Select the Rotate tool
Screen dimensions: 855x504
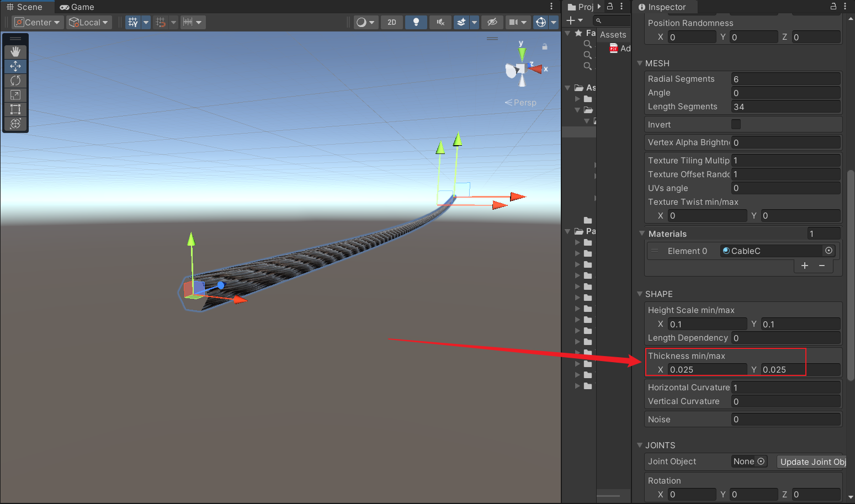point(15,81)
